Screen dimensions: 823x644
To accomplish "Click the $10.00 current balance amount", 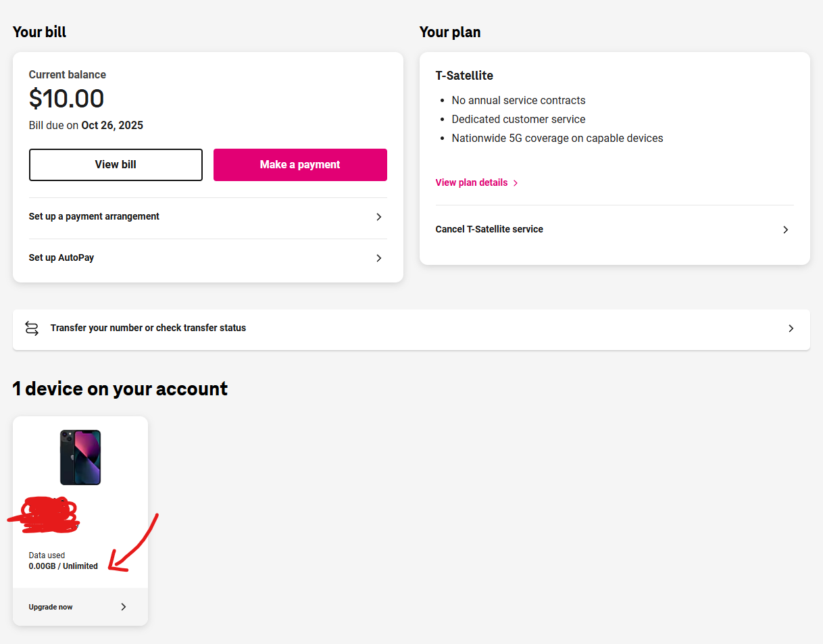I will 66,99.
